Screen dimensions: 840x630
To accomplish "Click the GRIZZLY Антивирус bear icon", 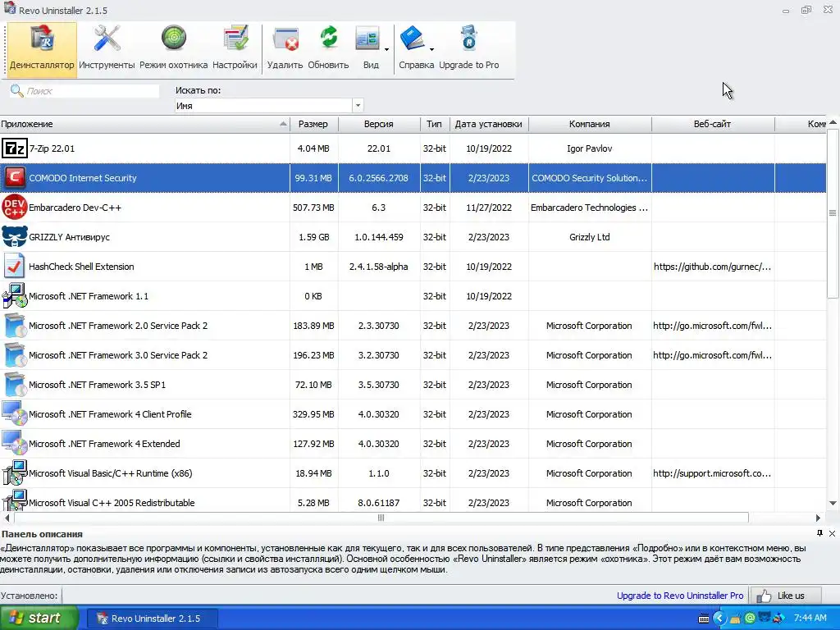I will [x=15, y=237].
